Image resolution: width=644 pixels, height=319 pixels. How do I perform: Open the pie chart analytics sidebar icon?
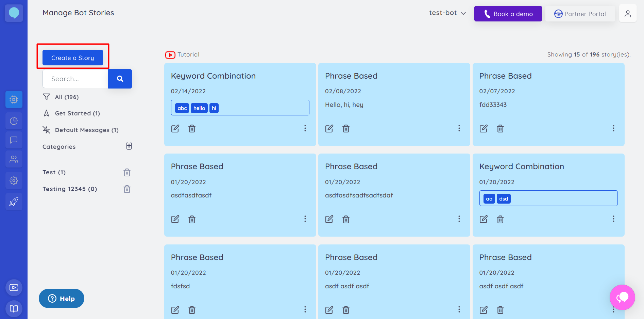point(14,121)
